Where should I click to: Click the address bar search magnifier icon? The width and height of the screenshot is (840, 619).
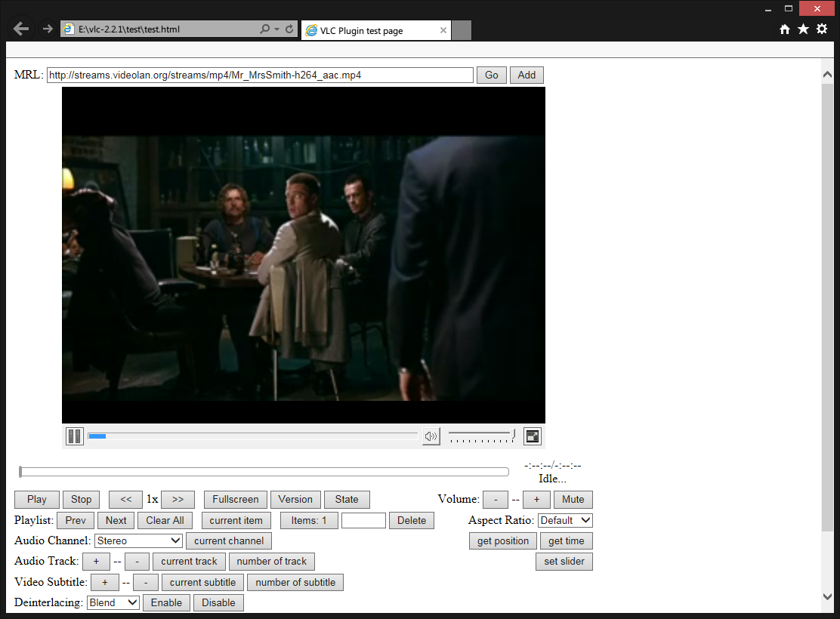pos(264,29)
